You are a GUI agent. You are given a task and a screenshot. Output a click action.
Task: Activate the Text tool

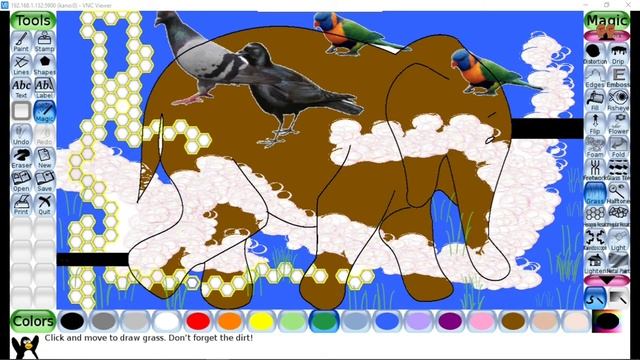[x=21, y=89]
